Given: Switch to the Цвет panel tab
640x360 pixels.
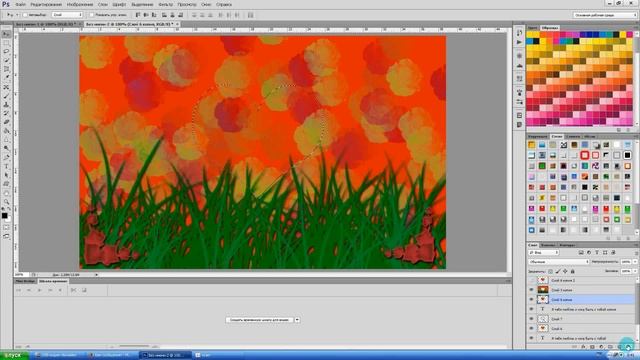Looking at the screenshot, I should coord(533,28).
